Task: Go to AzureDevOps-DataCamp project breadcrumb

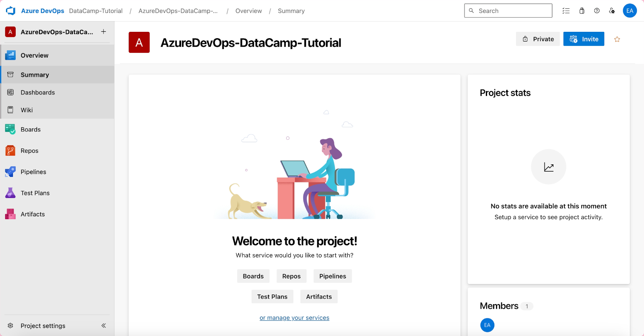Action: [178, 11]
